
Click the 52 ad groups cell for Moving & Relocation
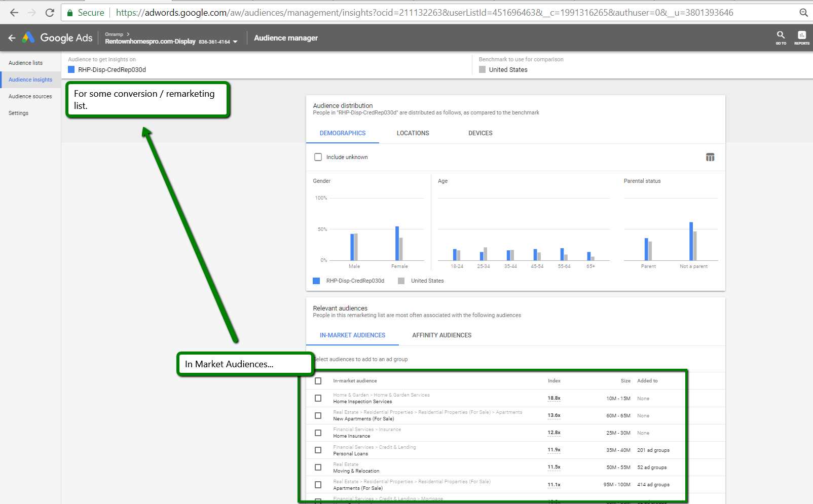[x=652, y=468]
